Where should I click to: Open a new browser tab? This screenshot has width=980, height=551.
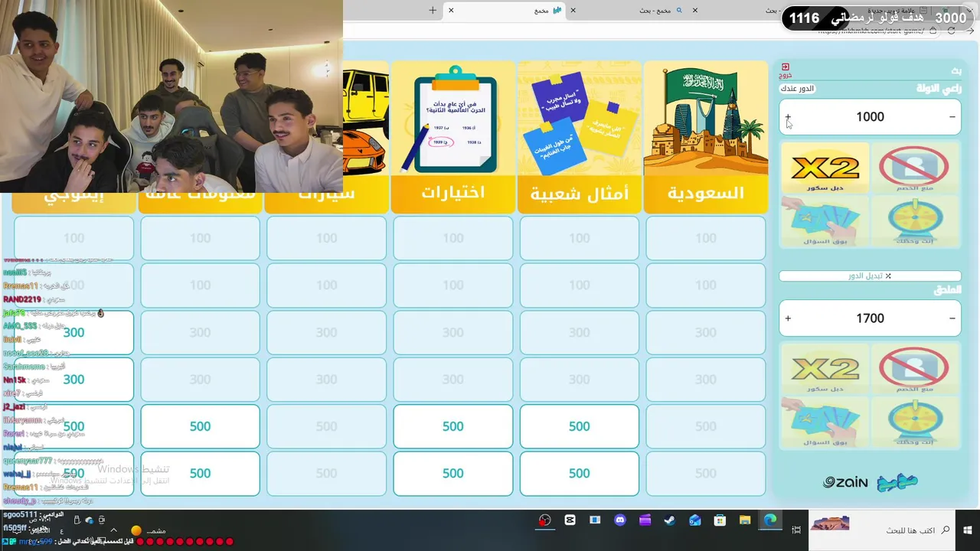pyautogui.click(x=433, y=11)
